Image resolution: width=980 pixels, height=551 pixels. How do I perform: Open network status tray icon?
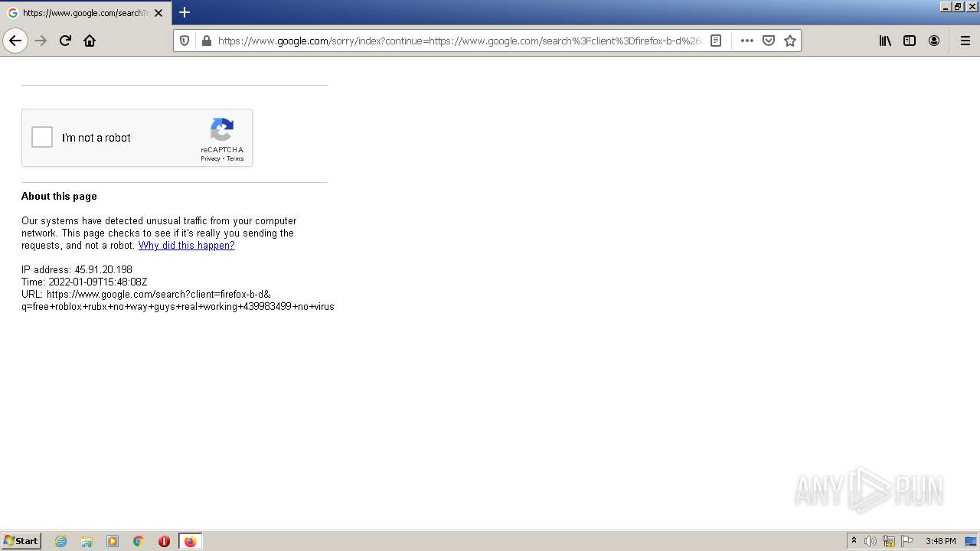tap(889, 541)
